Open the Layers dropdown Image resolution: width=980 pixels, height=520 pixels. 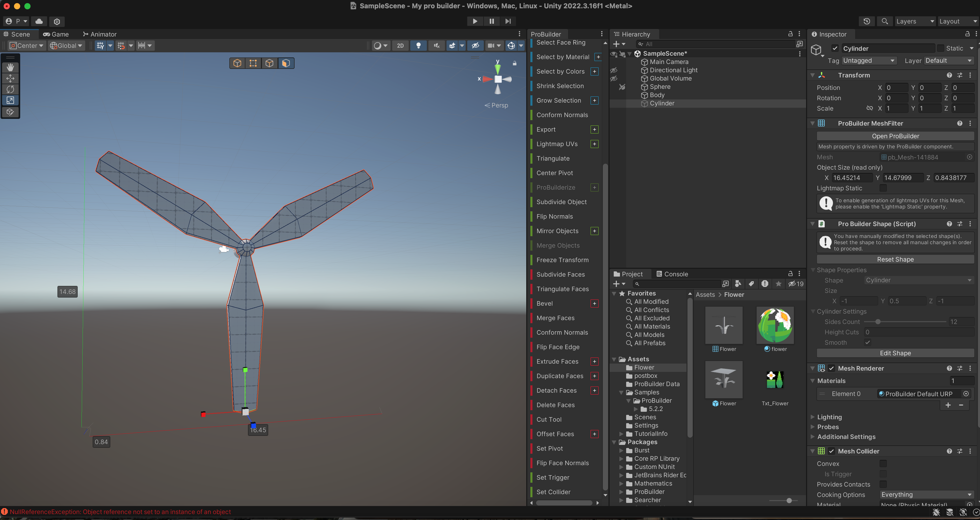tap(915, 21)
